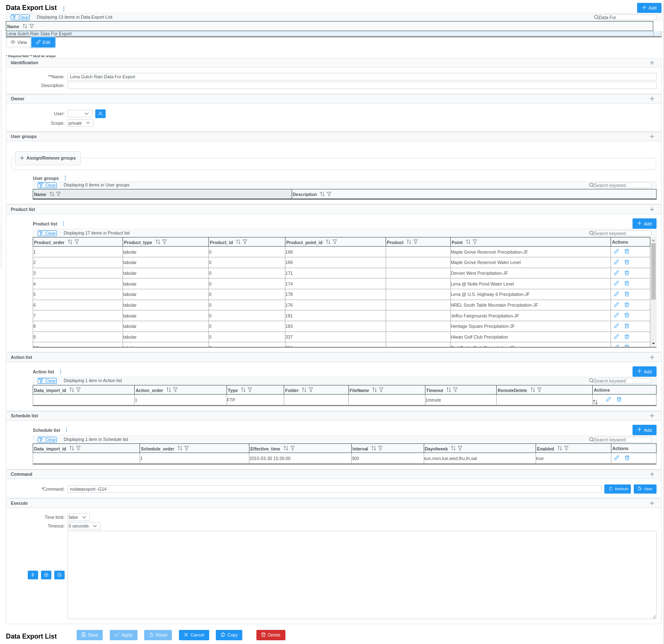The height and width of the screenshot is (644, 664).
Task: Select the Edit tab
Action: pyautogui.click(x=43, y=42)
